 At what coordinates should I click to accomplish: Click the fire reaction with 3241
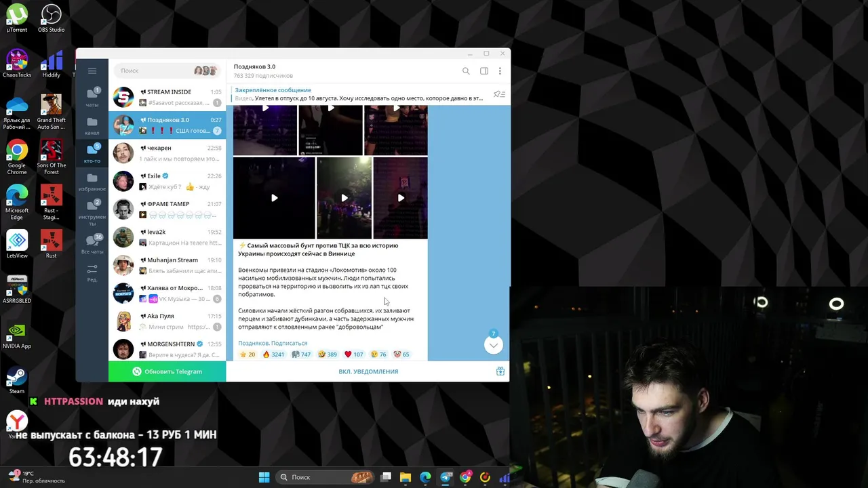273,354
